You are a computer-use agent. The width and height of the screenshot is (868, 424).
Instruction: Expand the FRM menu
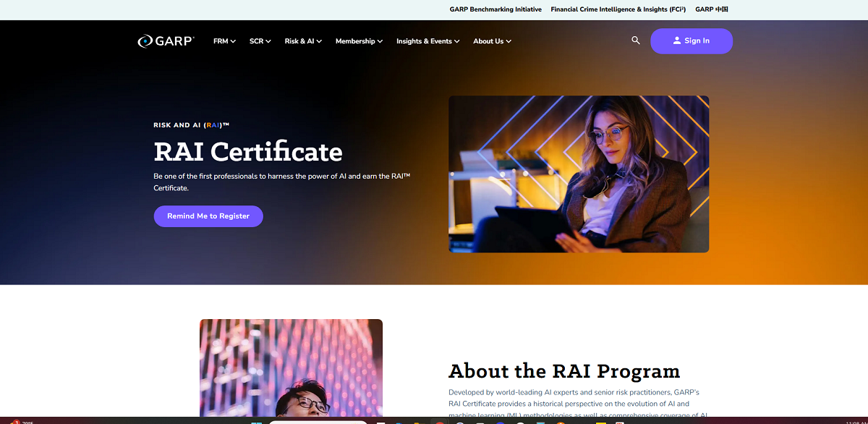(x=225, y=41)
